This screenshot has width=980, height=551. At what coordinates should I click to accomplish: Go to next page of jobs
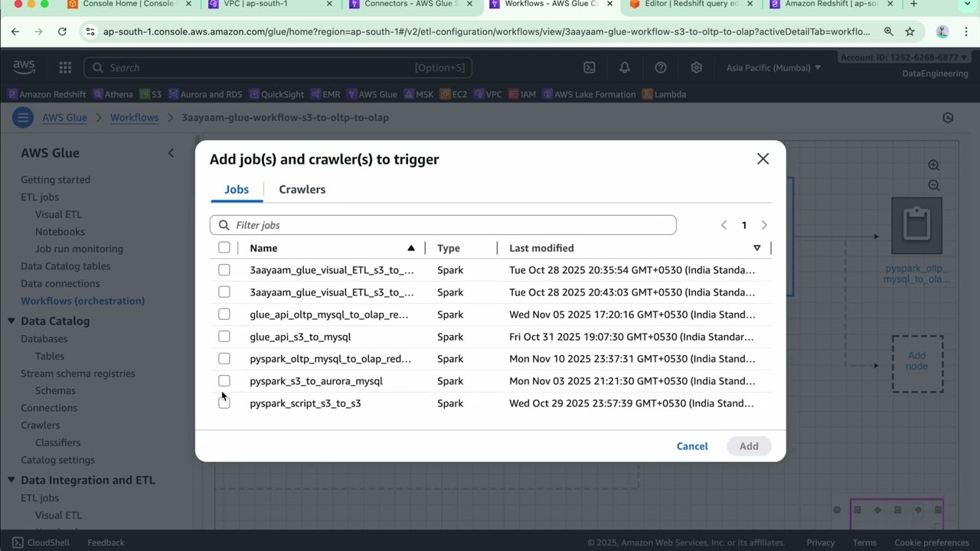point(764,225)
